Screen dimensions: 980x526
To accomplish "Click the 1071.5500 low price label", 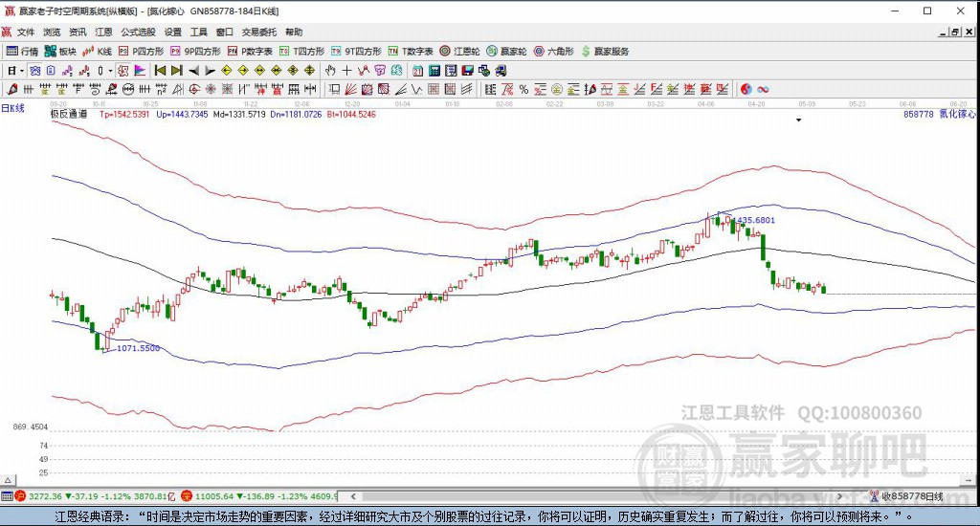I will [138, 348].
